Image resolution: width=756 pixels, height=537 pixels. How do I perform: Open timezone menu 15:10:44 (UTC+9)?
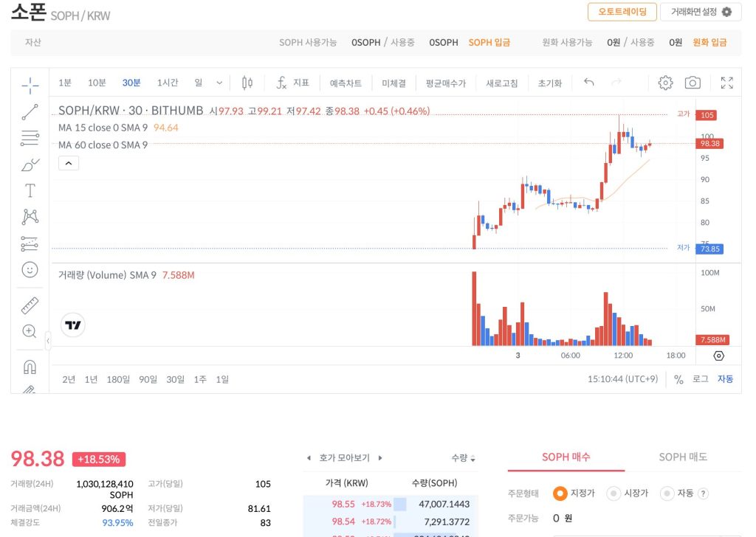click(622, 379)
